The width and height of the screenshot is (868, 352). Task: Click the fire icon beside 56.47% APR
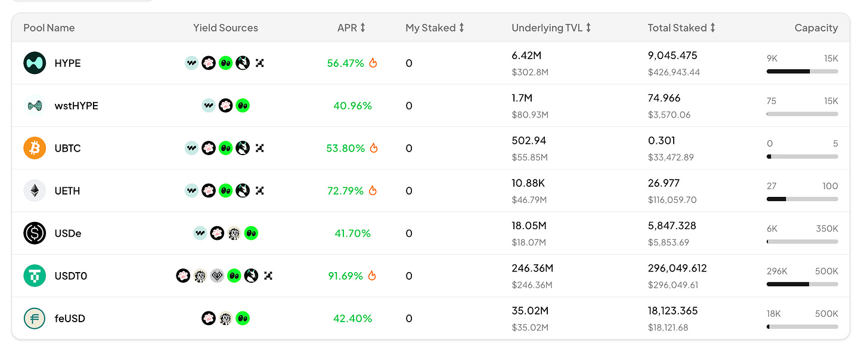(x=373, y=63)
